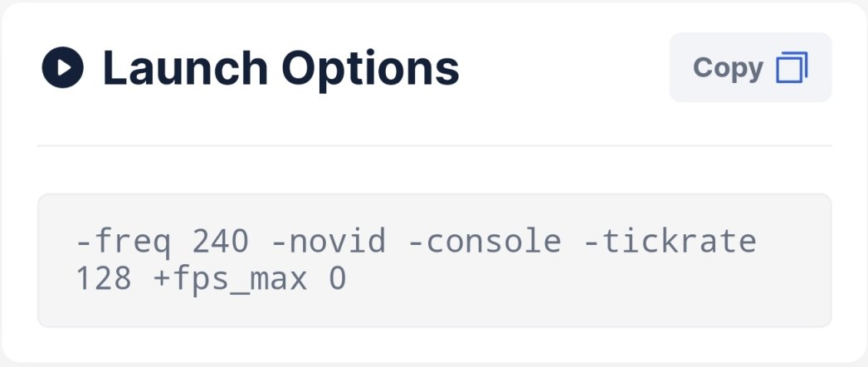Viewport: 868px width, 367px height.
Task: Select the Launch Options heading text
Action: [280, 68]
